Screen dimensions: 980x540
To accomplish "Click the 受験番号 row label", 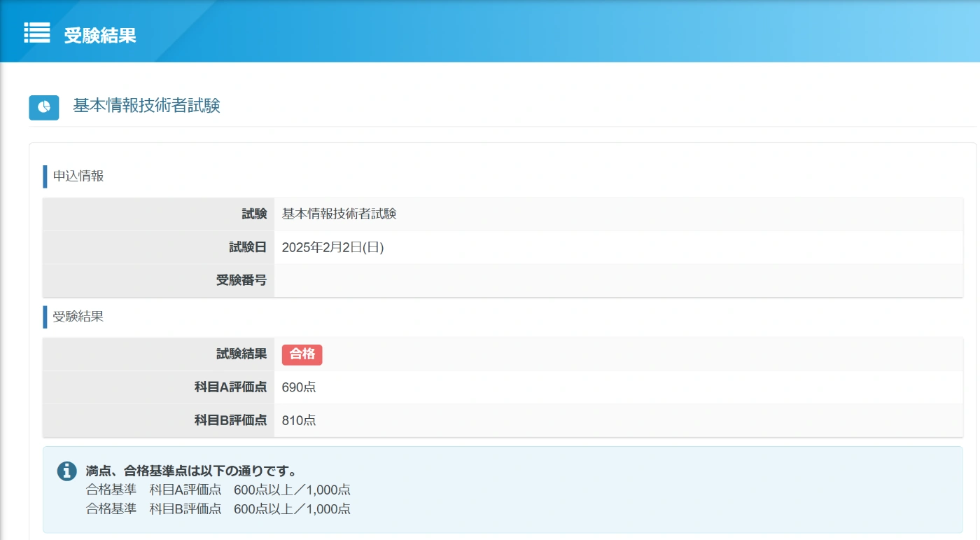I will click(x=241, y=280).
